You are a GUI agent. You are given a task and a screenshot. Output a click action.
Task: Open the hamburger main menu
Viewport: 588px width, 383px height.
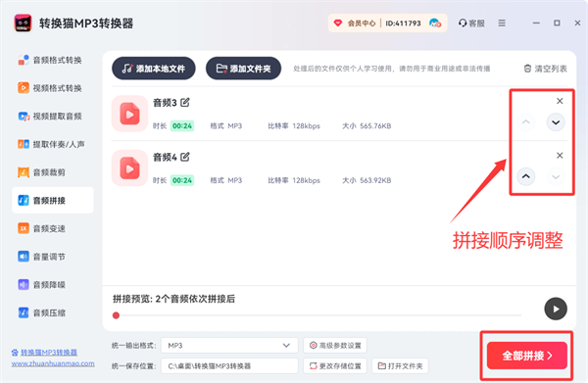point(502,24)
